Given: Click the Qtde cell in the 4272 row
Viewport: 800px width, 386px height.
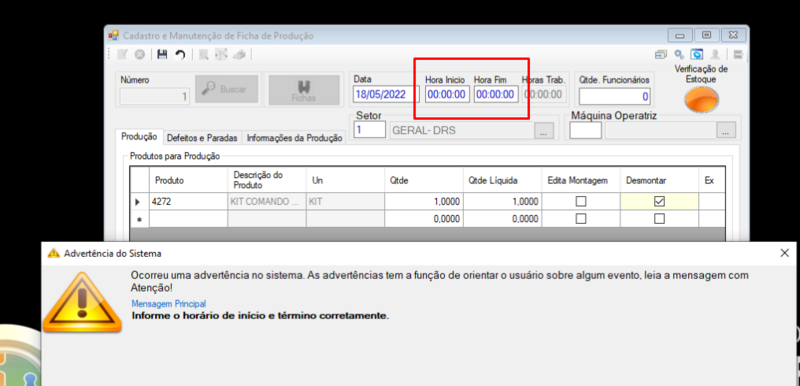Looking at the screenshot, I should 423,202.
